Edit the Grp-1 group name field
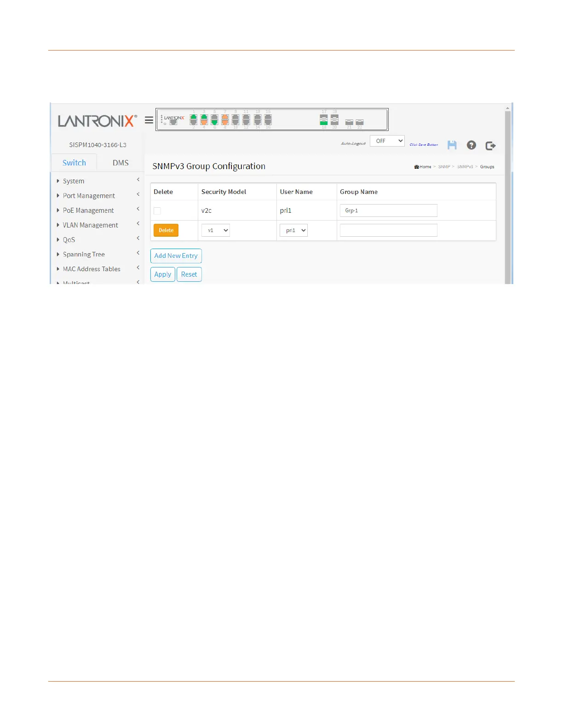The width and height of the screenshot is (563, 728). [x=389, y=210]
